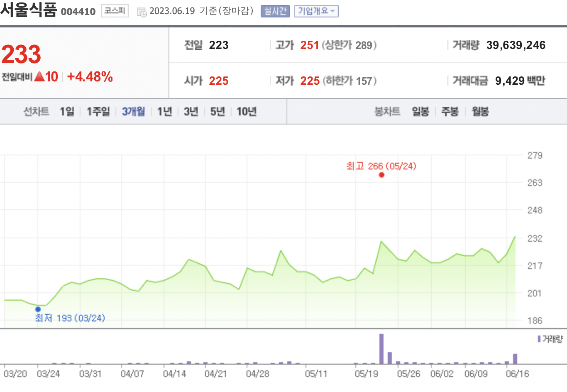This screenshot has height=392, width=567.
Task: Switch to 월봉 candlestick chart
Action: 480,111
